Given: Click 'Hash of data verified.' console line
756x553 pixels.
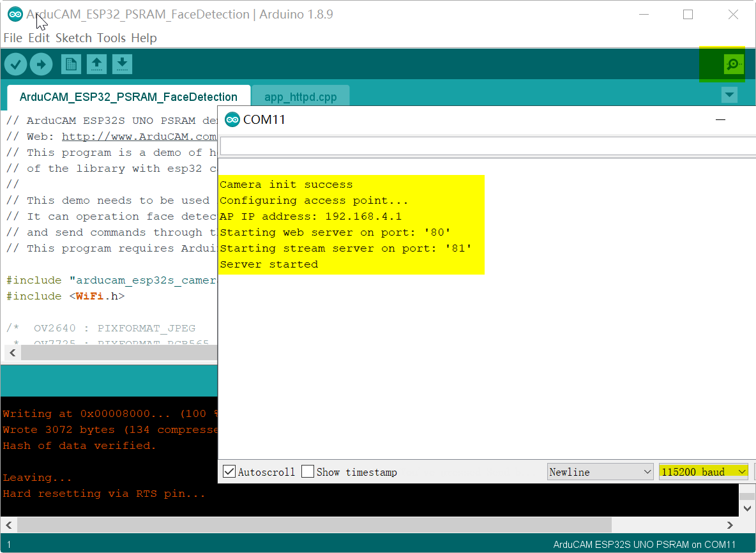Looking at the screenshot, I should (x=80, y=446).
